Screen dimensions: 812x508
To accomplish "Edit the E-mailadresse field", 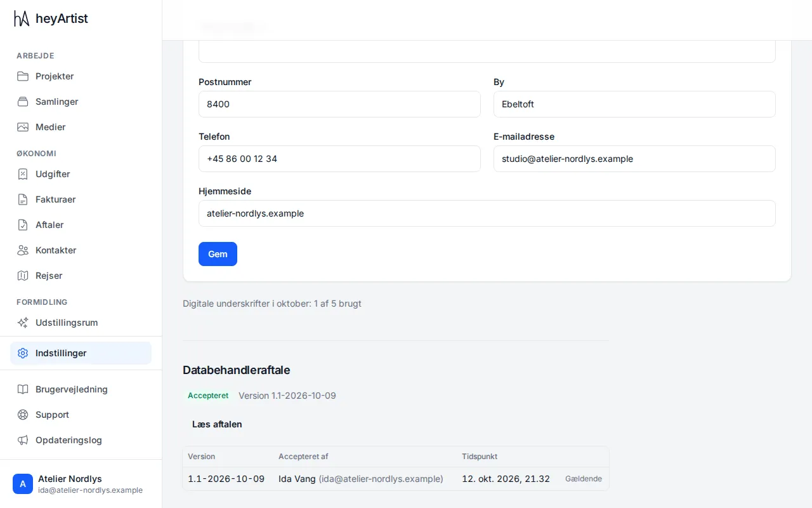I will 634,159.
